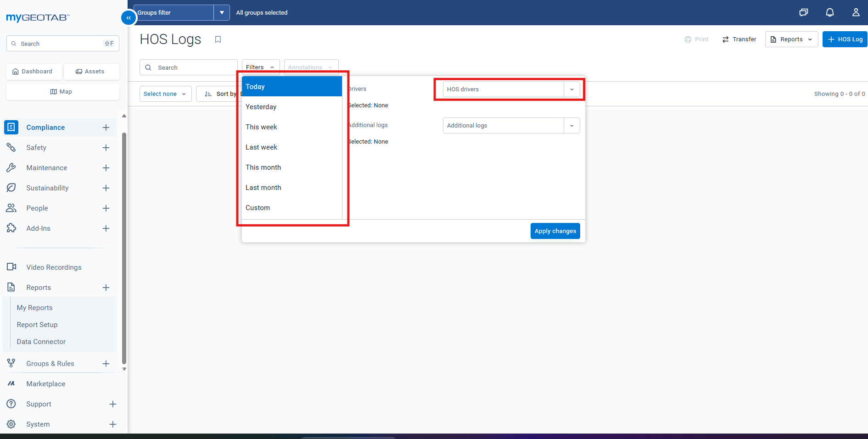Open the notifications bell

coord(830,12)
